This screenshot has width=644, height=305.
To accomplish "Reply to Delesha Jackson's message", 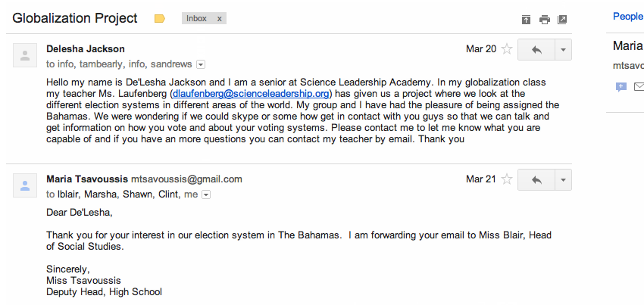I will pos(537,49).
